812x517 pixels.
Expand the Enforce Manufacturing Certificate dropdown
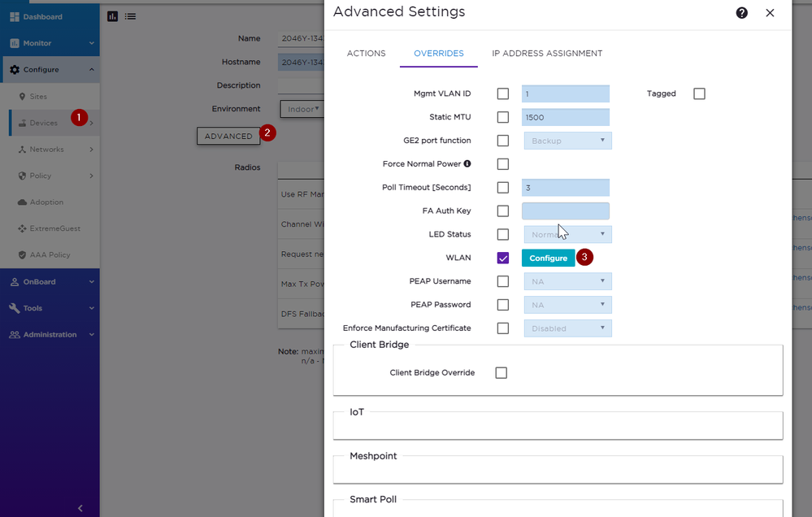click(567, 329)
